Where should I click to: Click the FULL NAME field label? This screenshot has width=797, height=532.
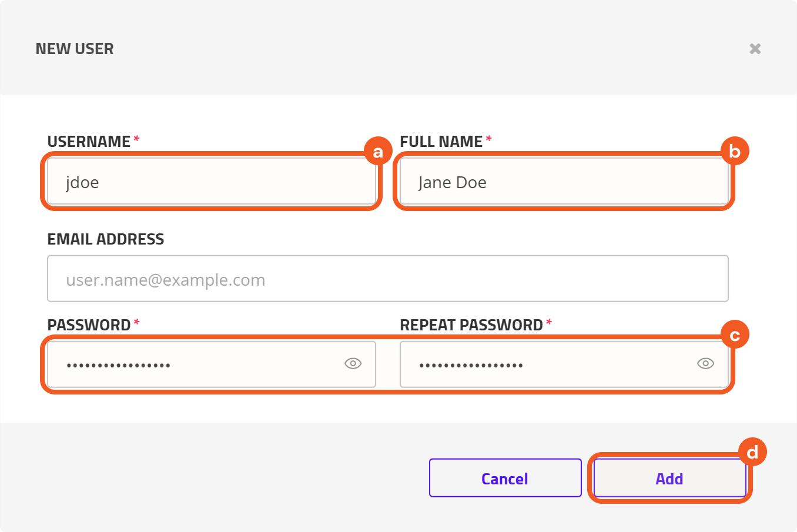tap(441, 142)
